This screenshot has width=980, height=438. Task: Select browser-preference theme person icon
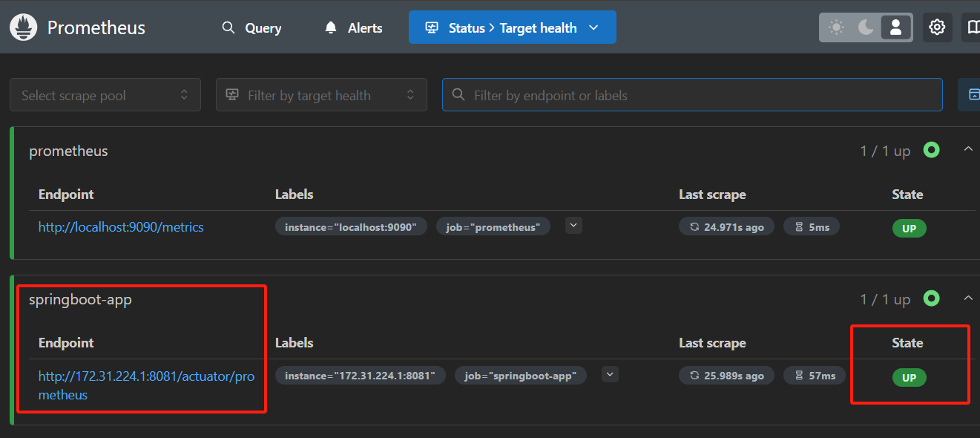(x=895, y=27)
